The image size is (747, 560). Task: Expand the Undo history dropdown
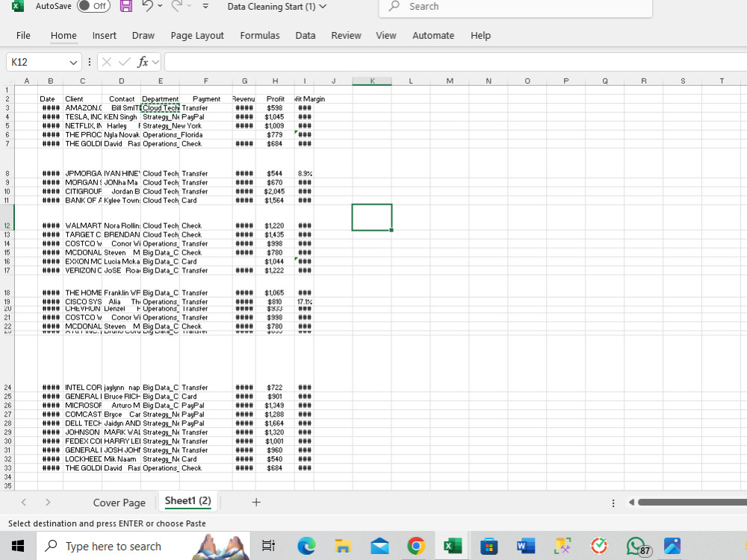(160, 6)
